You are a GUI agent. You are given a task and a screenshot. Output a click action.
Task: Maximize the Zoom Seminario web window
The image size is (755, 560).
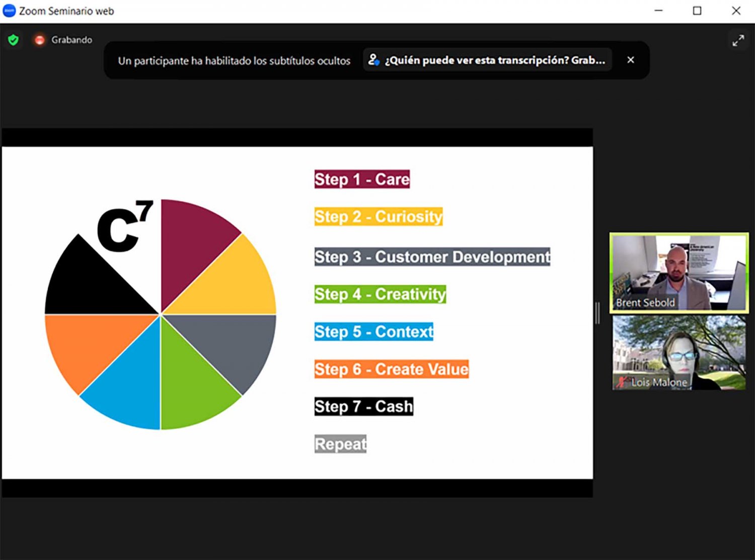697,11
